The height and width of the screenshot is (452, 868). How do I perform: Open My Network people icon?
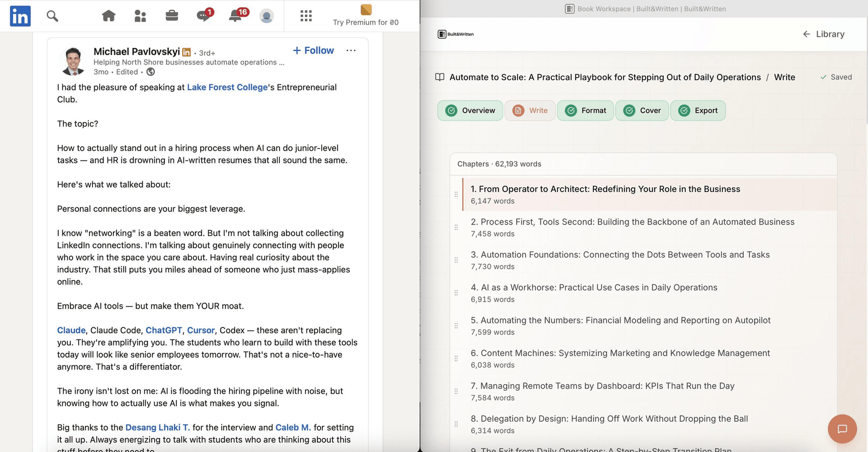140,16
